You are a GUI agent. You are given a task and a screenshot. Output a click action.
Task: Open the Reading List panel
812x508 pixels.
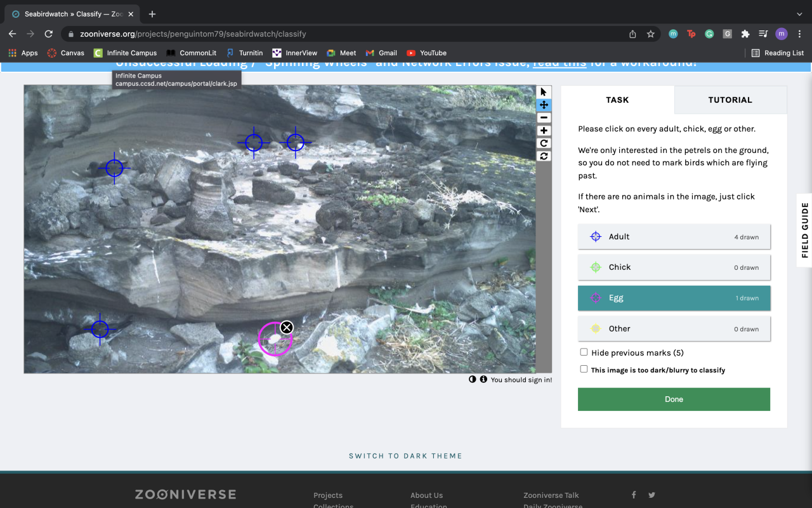pos(778,53)
